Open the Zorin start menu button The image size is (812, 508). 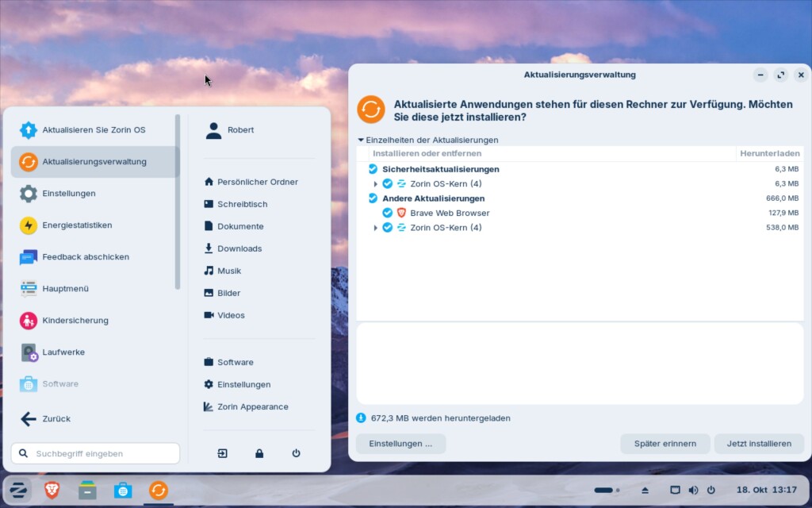click(x=17, y=491)
